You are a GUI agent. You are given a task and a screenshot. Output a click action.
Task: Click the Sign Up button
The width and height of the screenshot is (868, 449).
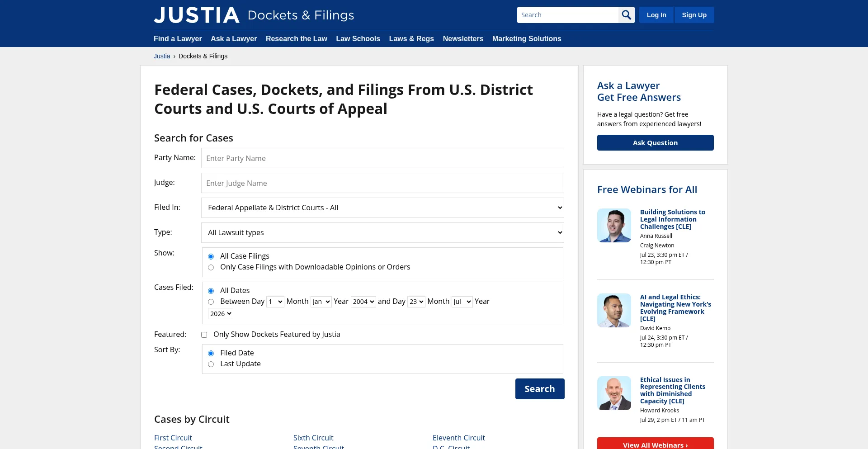point(694,15)
